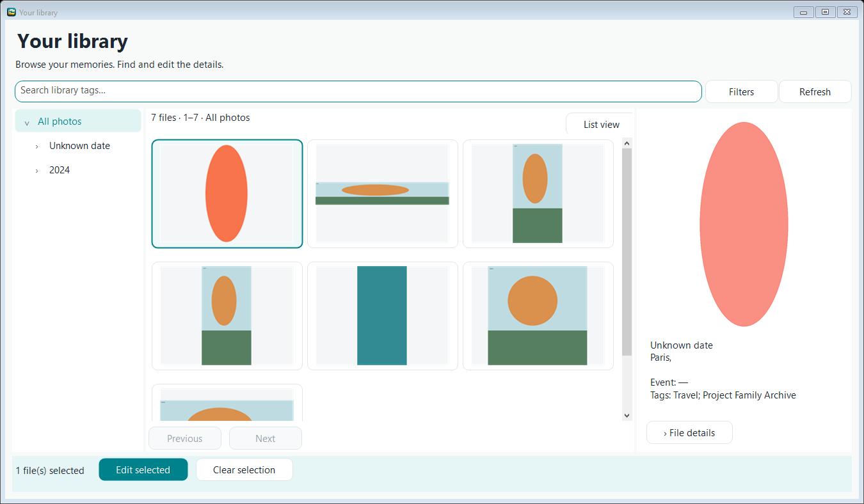Select the large orange circle thumbnail
The image size is (864, 504).
coord(538,315)
